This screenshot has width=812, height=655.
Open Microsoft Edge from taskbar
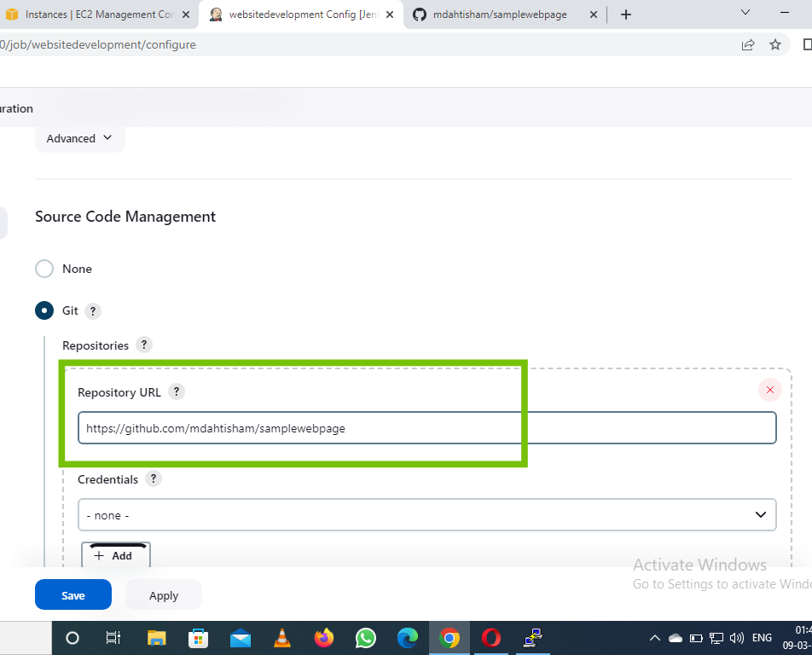[x=408, y=638]
